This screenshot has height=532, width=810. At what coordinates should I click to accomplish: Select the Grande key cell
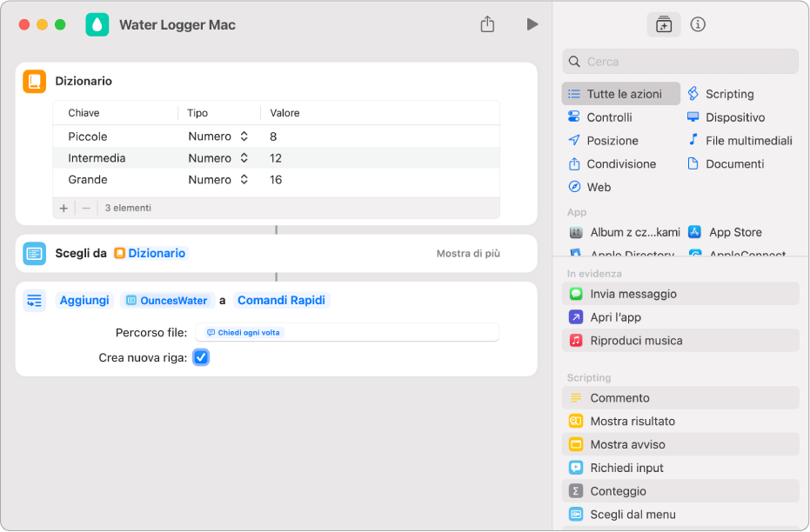(88, 180)
